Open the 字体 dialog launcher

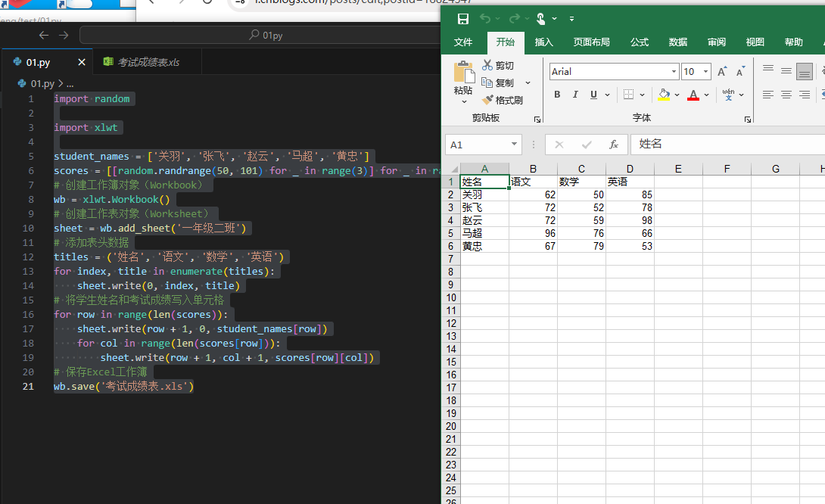tap(748, 120)
